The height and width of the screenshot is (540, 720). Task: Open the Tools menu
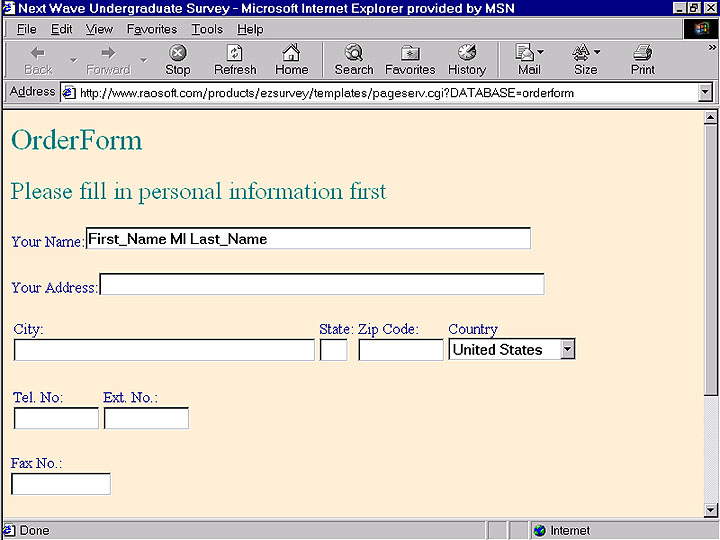[x=207, y=29]
